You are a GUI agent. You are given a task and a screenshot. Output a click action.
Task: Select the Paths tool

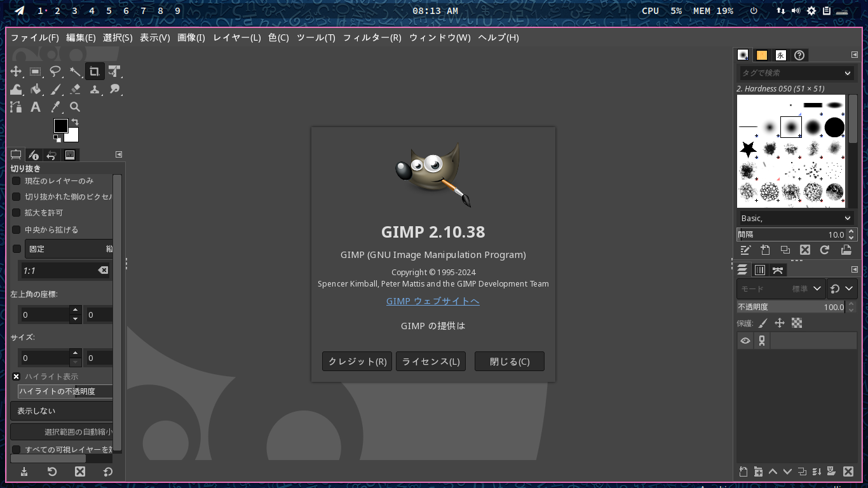(17, 107)
